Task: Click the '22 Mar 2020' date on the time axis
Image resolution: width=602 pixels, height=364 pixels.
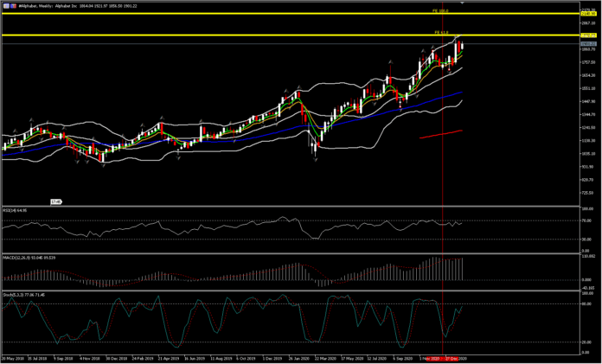Action: pyautogui.click(x=325, y=358)
